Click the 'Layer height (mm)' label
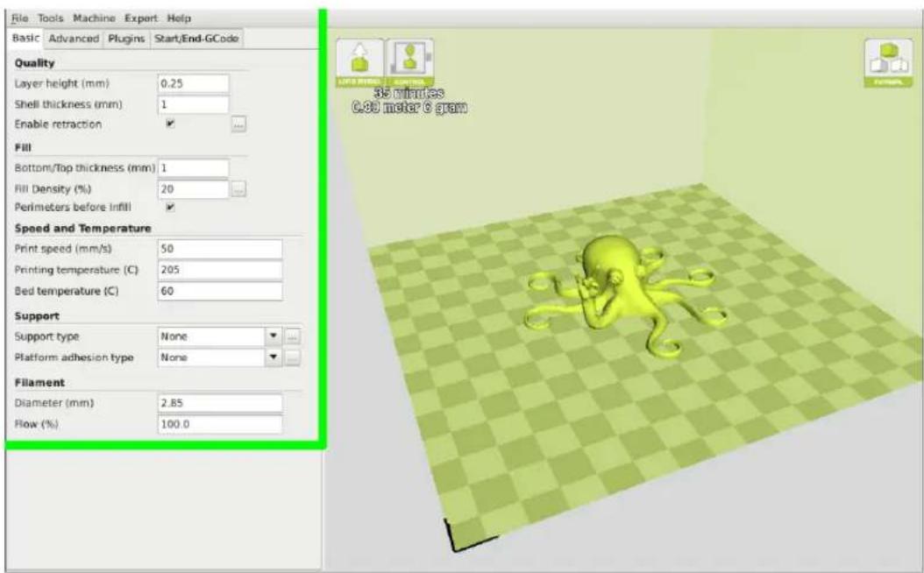Viewport: 924px width, 573px height. click(62, 83)
